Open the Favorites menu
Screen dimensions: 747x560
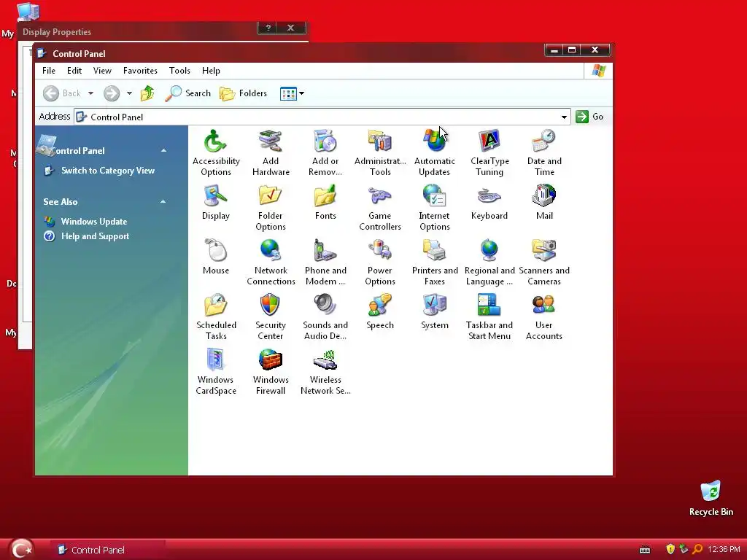[x=140, y=71]
